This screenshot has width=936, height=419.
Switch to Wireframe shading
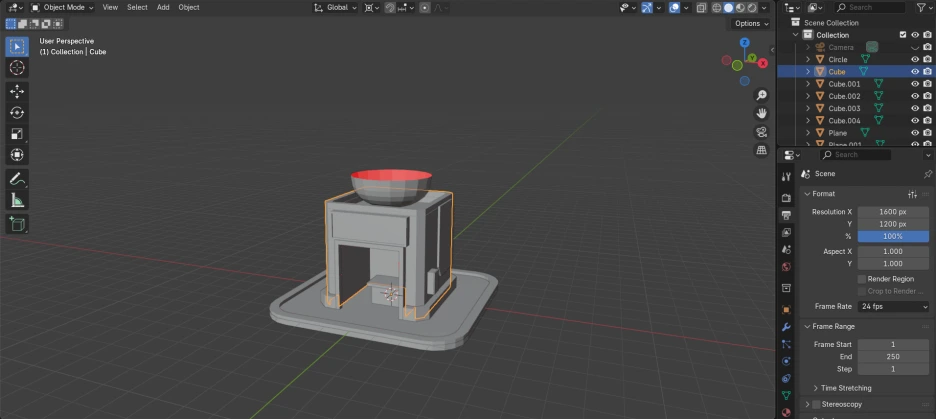point(717,8)
